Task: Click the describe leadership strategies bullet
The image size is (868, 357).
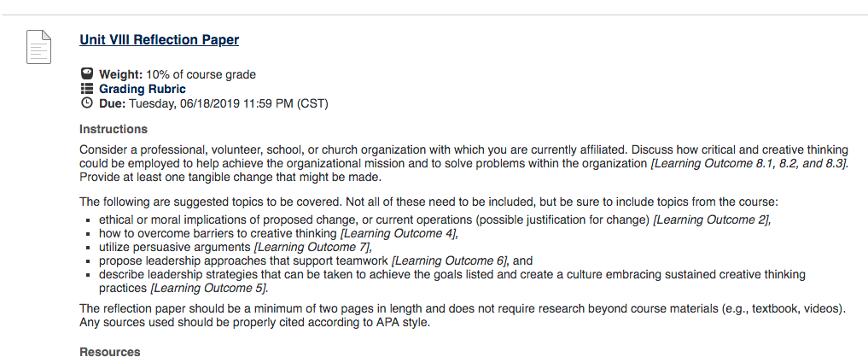Action: point(452,281)
